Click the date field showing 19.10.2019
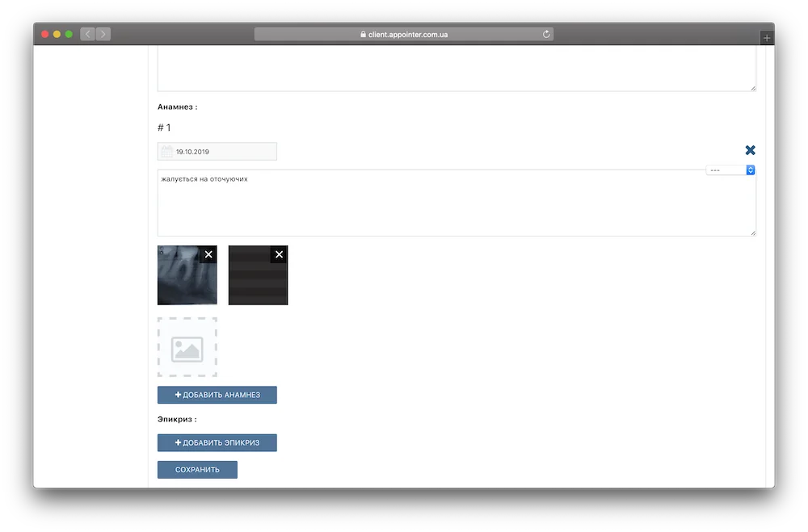The height and width of the screenshot is (532, 808). (x=217, y=152)
